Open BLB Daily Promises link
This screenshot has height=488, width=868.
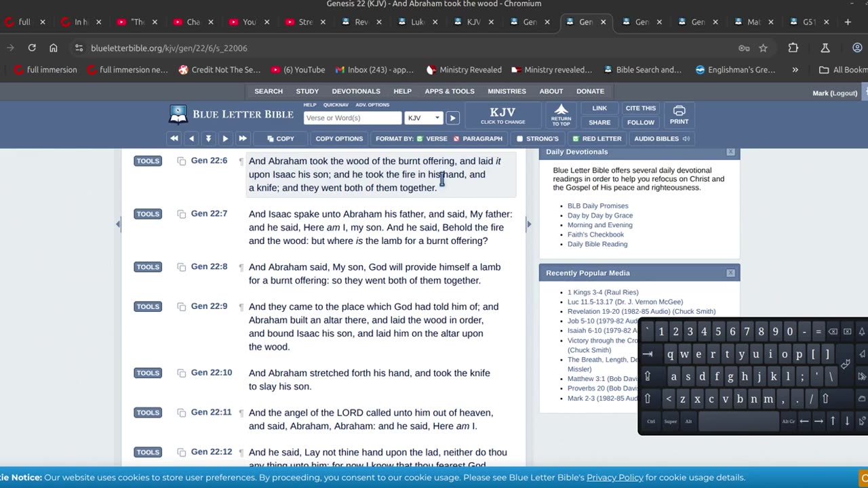[597, 206]
